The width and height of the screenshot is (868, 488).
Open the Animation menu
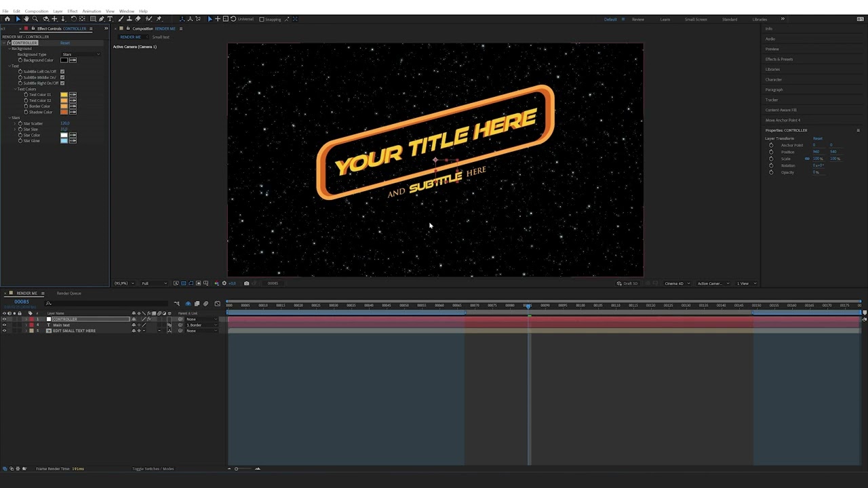(92, 11)
